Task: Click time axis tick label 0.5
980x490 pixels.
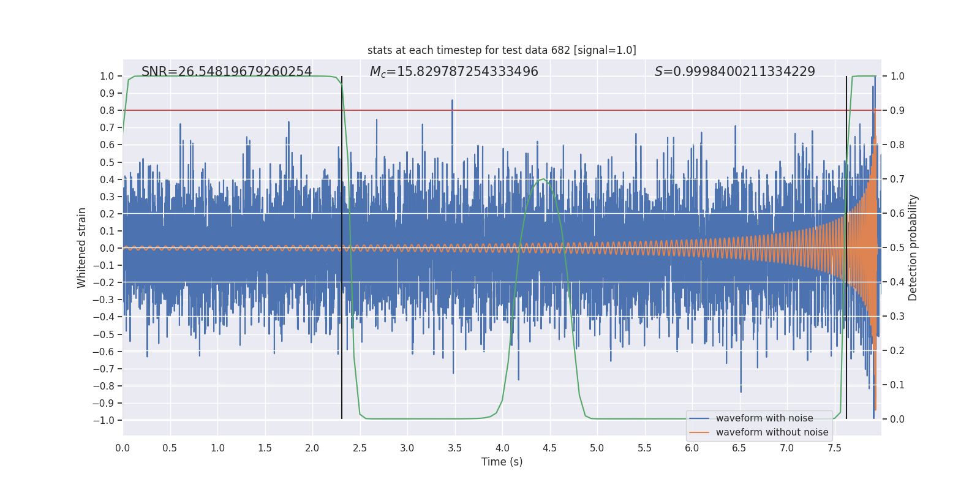Action: coord(170,448)
